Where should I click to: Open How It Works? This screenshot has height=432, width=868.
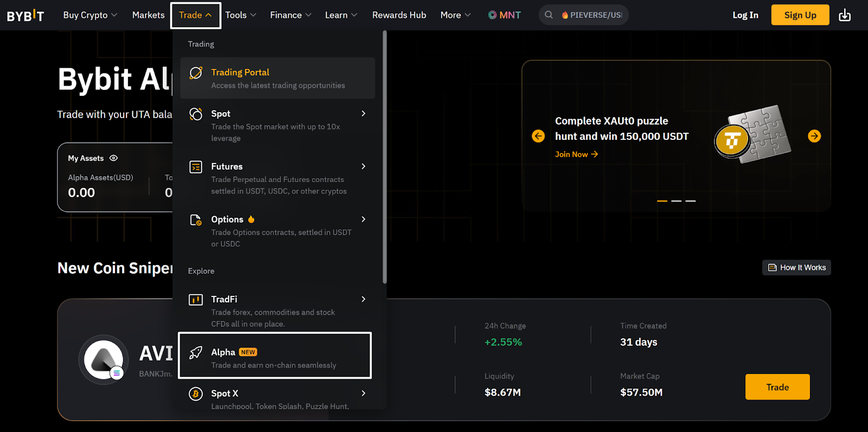[796, 268]
